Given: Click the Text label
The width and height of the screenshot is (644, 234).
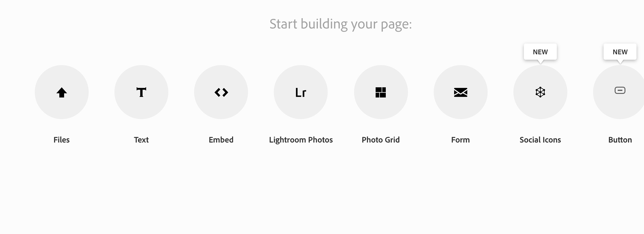Looking at the screenshot, I should (141, 140).
